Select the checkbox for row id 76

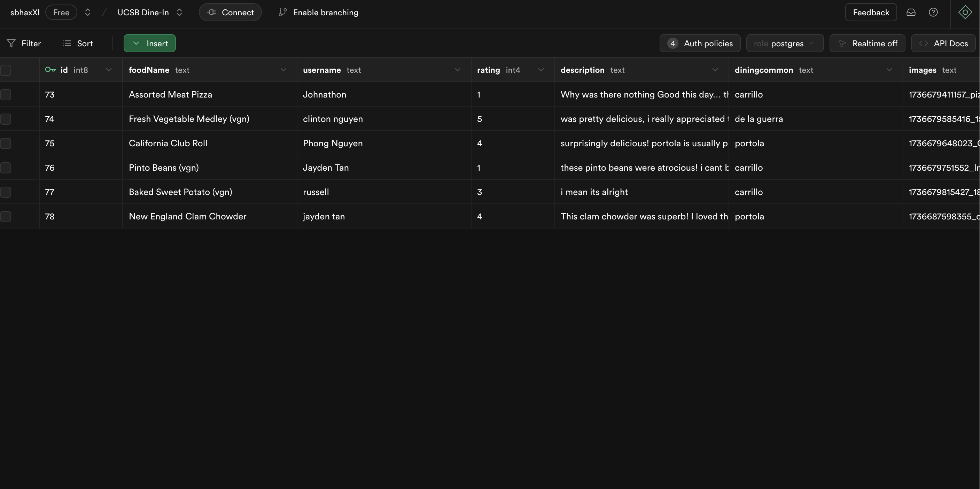coord(6,168)
